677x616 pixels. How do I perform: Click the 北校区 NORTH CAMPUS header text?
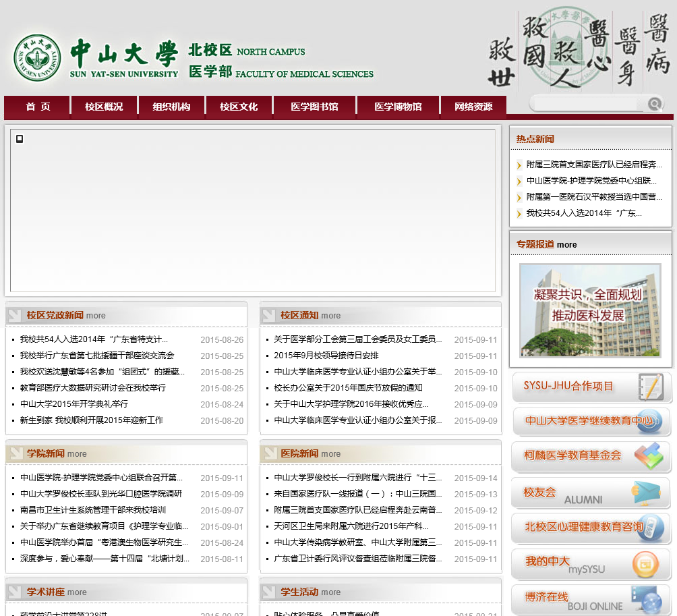pyautogui.click(x=247, y=51)
